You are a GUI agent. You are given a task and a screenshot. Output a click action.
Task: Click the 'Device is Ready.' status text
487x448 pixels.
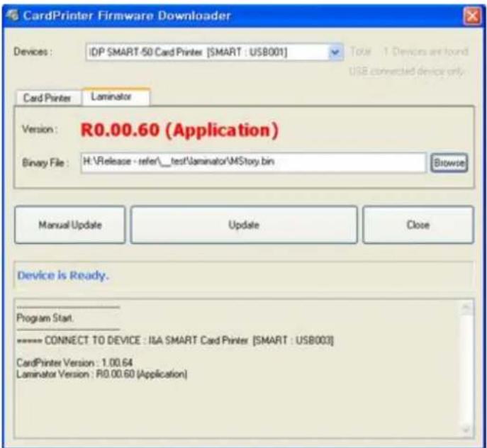coord(63,275)
